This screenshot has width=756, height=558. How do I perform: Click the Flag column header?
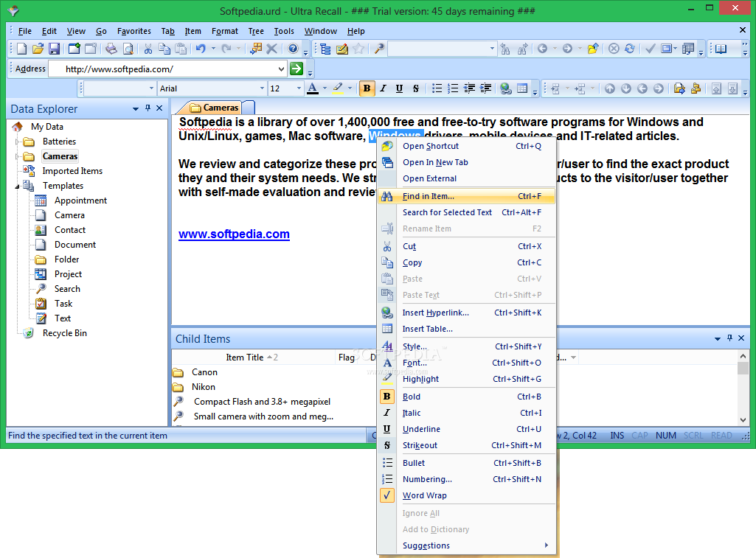(347, 357)
